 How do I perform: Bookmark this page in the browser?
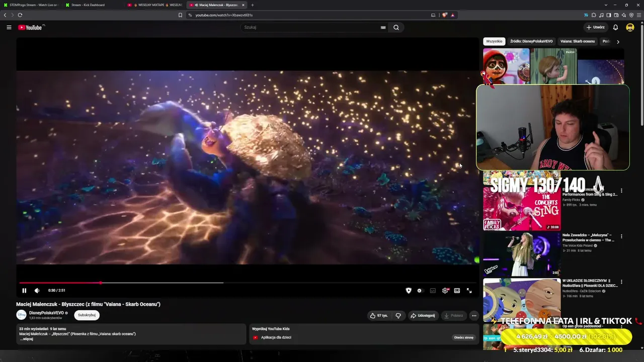[180, 15]
